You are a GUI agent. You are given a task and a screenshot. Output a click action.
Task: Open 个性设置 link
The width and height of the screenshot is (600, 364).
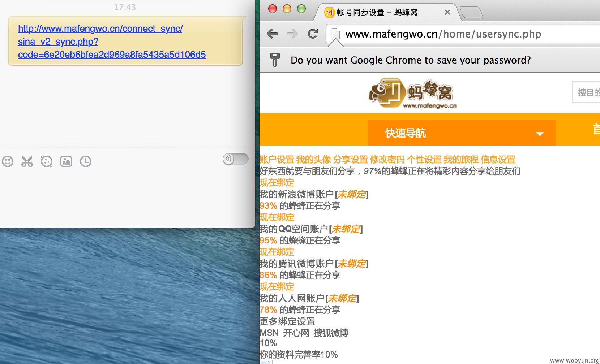[x=424, y=159]
